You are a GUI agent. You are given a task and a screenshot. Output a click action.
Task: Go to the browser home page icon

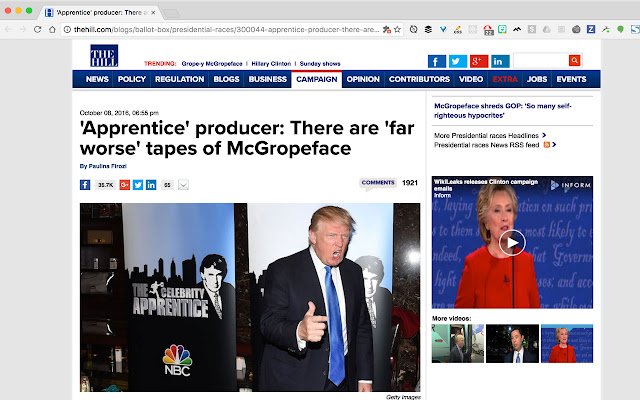(x=52, y=29)
